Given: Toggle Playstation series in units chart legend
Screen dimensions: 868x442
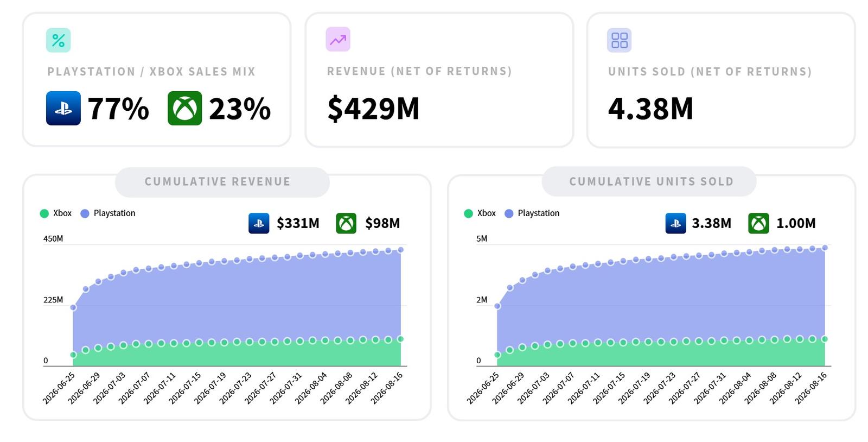Looking at the screenshot, I should 532,213.
